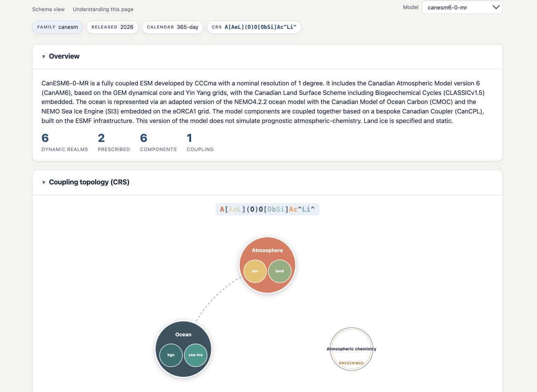Select the sea-ice sub-node circle
Screen dimensions: 537x392
(196, 355)
